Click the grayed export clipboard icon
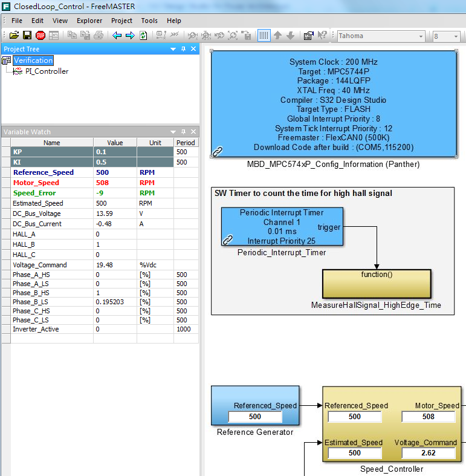 click(x=246, y=36)
